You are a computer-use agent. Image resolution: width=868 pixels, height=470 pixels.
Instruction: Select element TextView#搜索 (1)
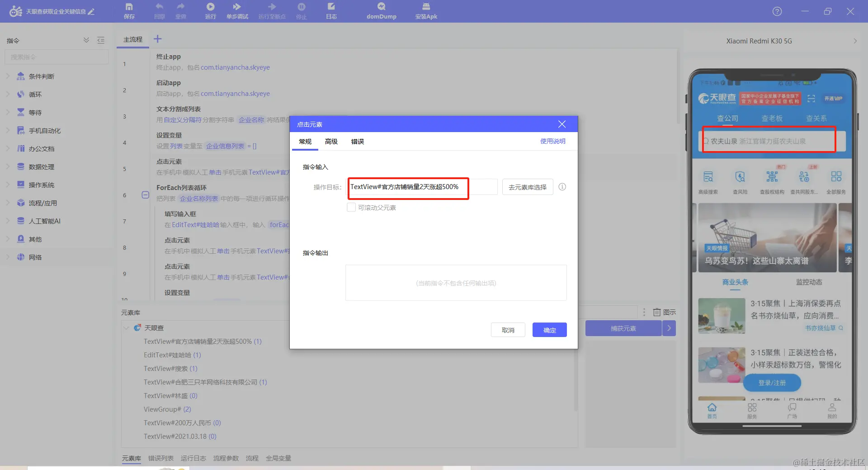click(x=170, y=368)
